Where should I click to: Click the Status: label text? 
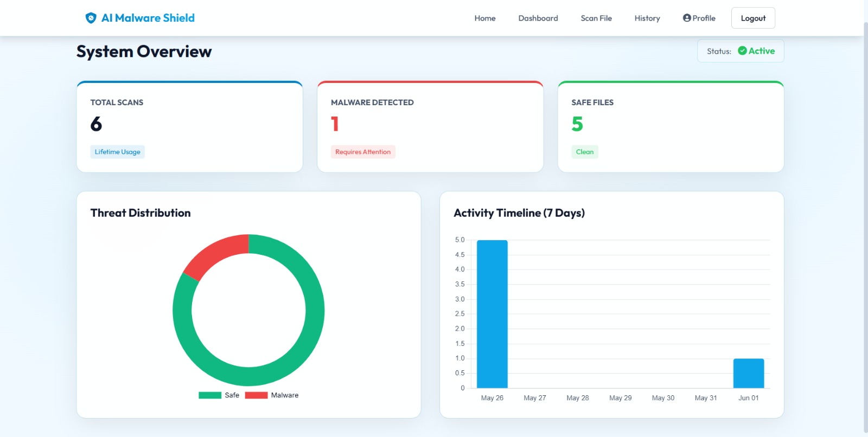719,51
